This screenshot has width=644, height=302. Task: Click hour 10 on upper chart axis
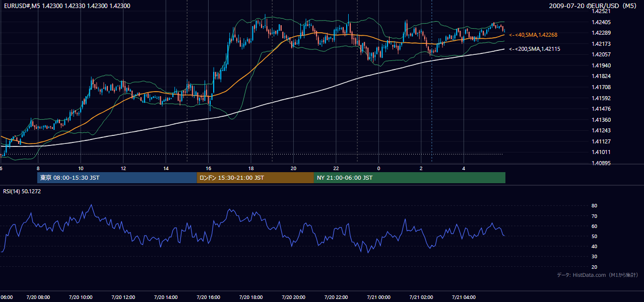pyautogui.click(x=81, y=168)
